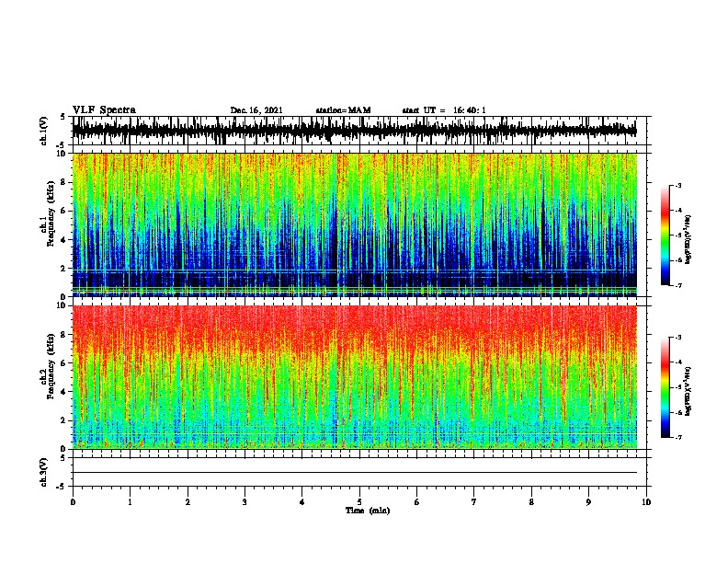Click tick '7' on the Time axis
This screenshot has width=728, height=563.
(x=474, y=502)
